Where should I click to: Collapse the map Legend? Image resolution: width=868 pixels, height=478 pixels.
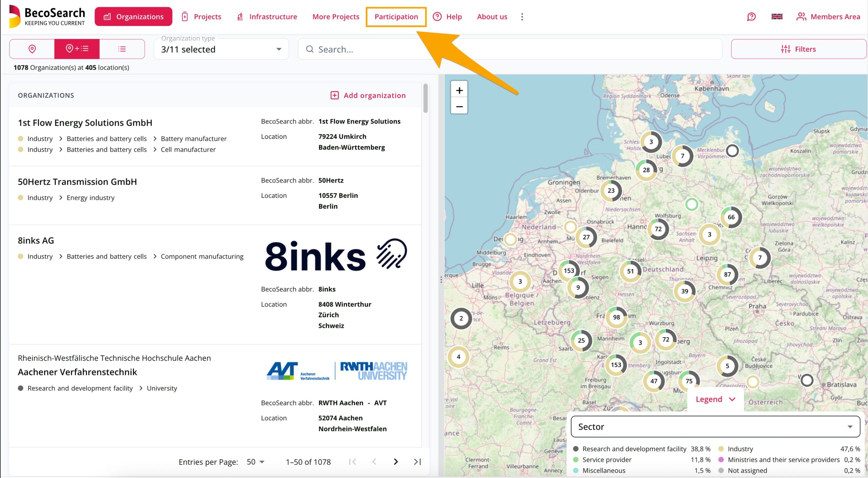coord(715,399)
